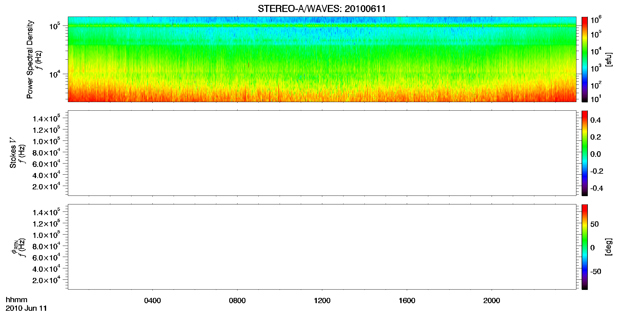
Task: Click the -50 value on deg color bar
Action: click(x=596, y=272)
